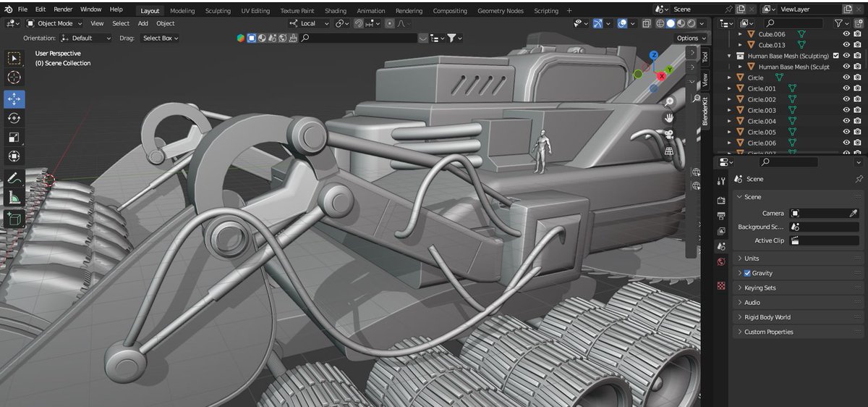Open the viewport Options dropdown

(x=691, y=38)
